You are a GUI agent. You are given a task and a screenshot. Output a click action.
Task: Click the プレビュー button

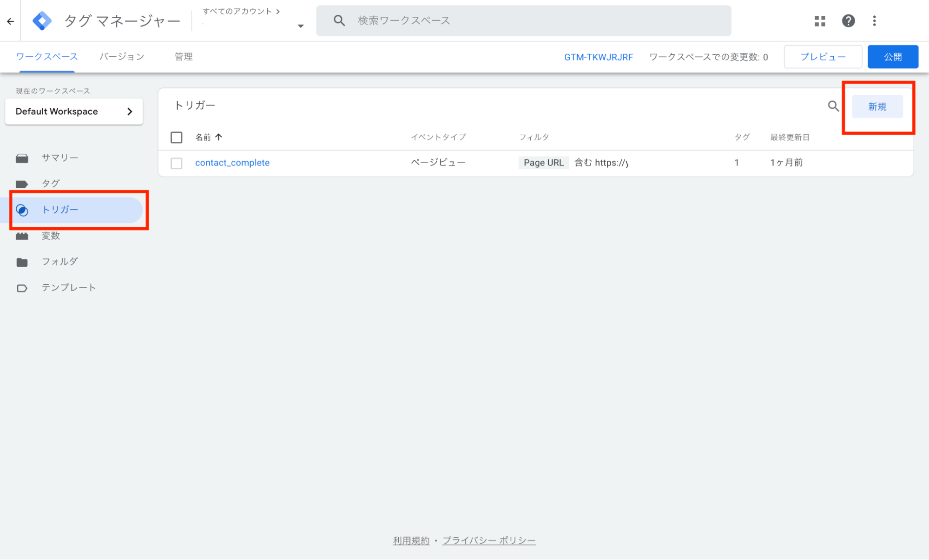click(x=823, y=57)
